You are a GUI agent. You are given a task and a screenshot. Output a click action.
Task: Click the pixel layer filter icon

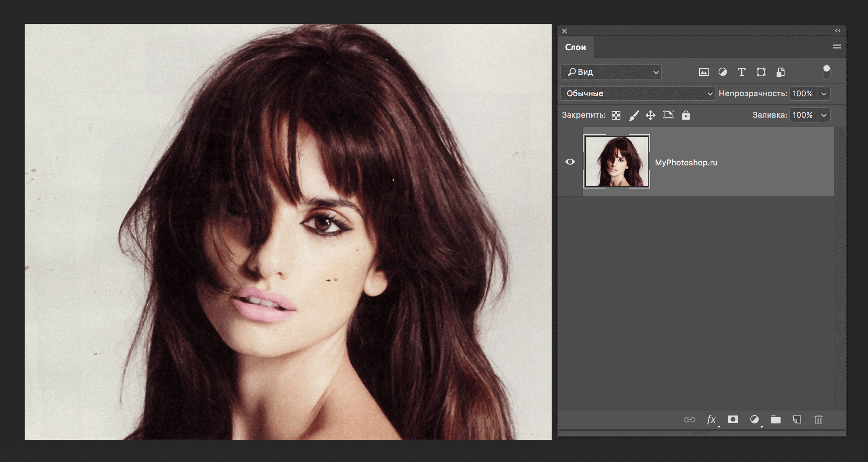tap(703, 72)
